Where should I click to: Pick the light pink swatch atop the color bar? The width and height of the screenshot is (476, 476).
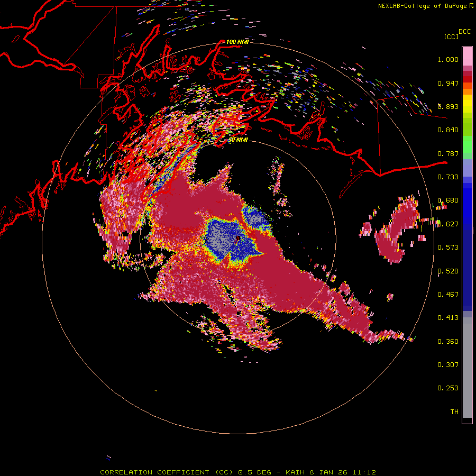click(x=467, y=56)
